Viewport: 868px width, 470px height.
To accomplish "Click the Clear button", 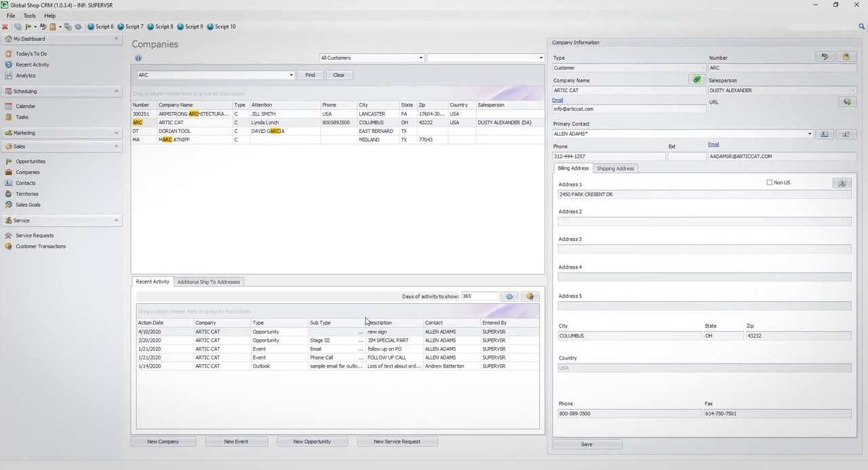I will (338, 75).
